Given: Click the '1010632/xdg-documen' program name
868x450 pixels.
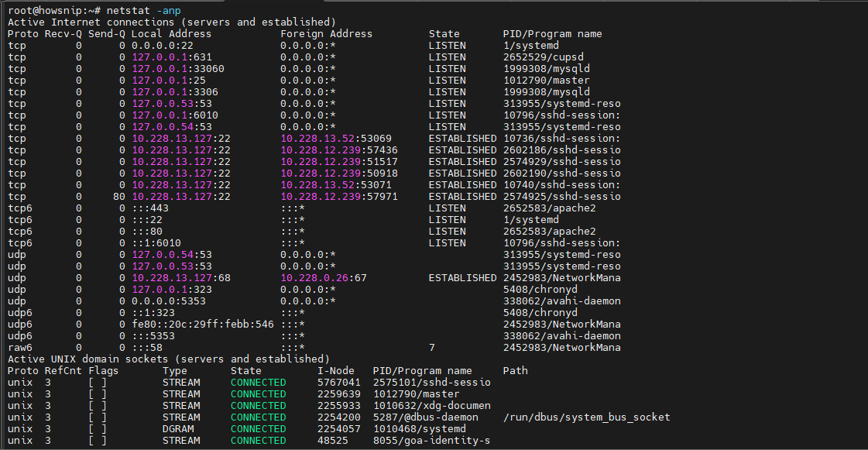Looking at the screenshot, I should [432, 406].
